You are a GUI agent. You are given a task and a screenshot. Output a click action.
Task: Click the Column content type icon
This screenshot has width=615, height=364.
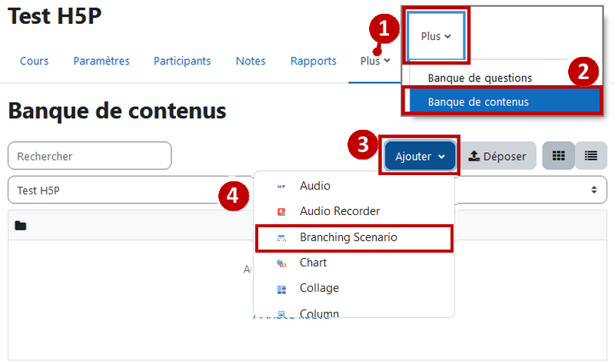(x=281, y=314)
